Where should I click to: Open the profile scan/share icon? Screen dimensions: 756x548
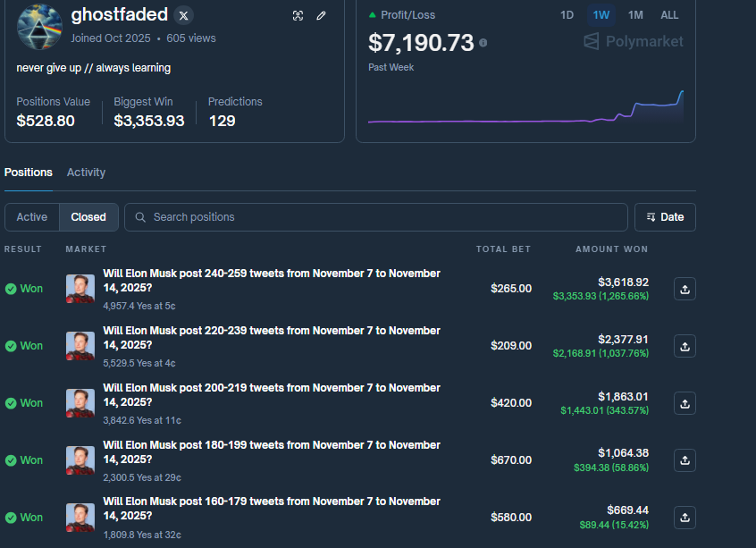[298, 16]
